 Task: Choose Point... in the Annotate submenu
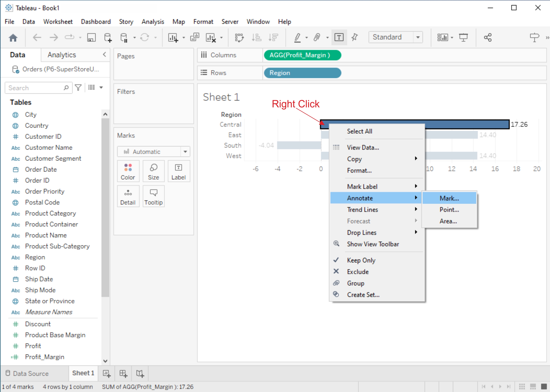tap(449, 210)
